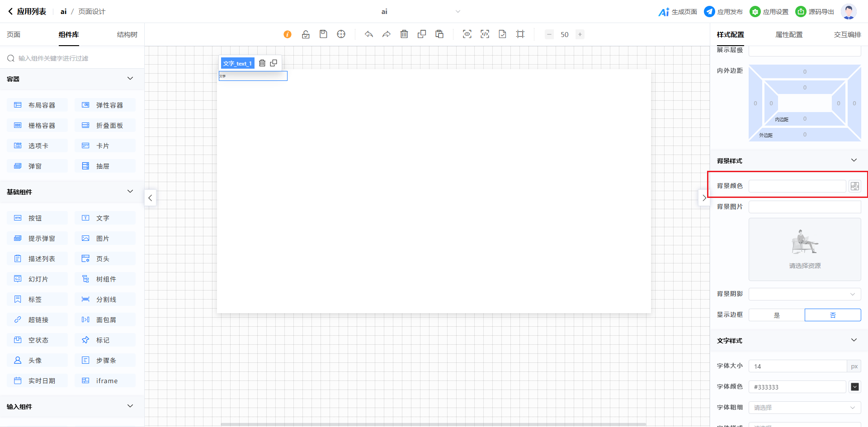Switch to the 结构树 tab
Image resolution: width=868 pixels, height=427 pixels.
pyautogui.click(x=127, y=35)
